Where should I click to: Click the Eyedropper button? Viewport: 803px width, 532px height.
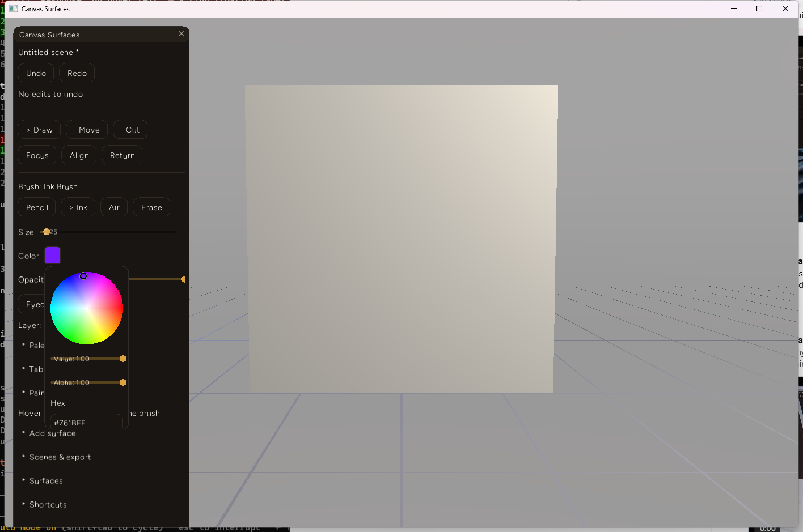tap(32, 304)
